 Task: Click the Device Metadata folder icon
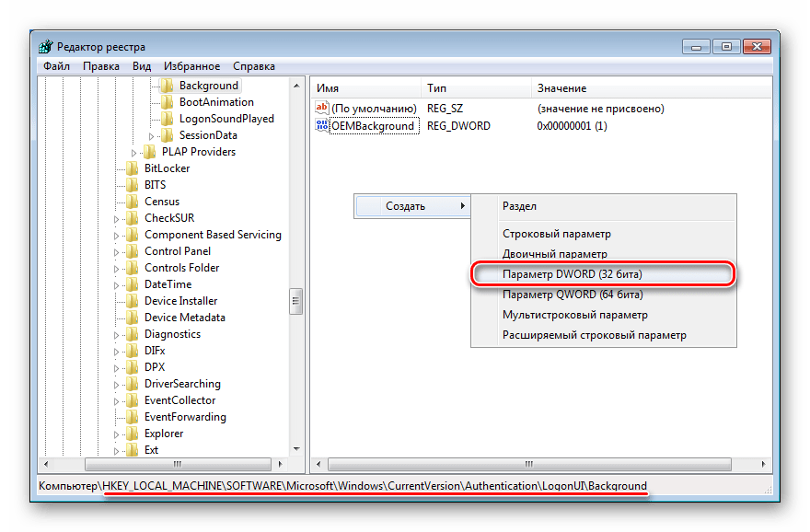tap(133, 318)
